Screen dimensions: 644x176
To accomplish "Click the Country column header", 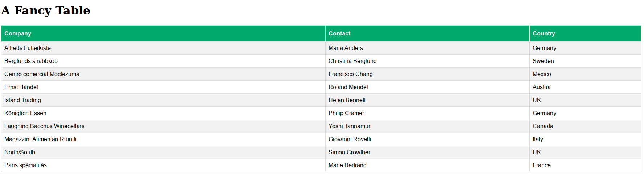I will click(544, 33).
